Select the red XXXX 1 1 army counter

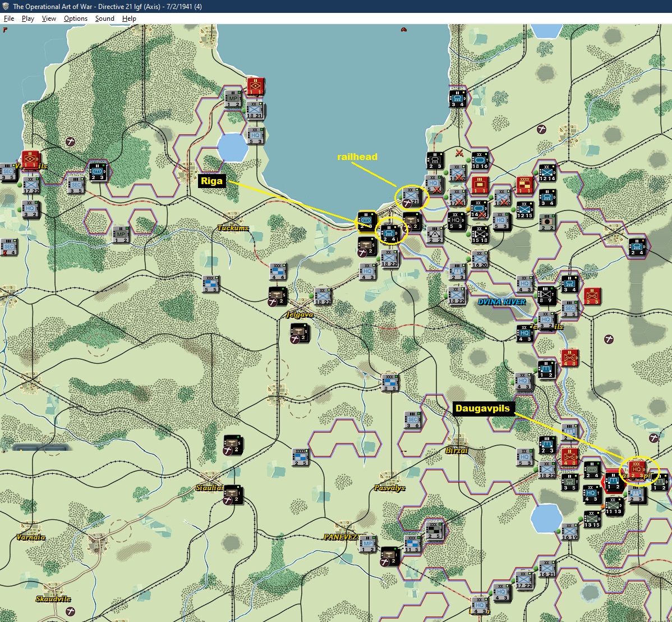point(524,185)
